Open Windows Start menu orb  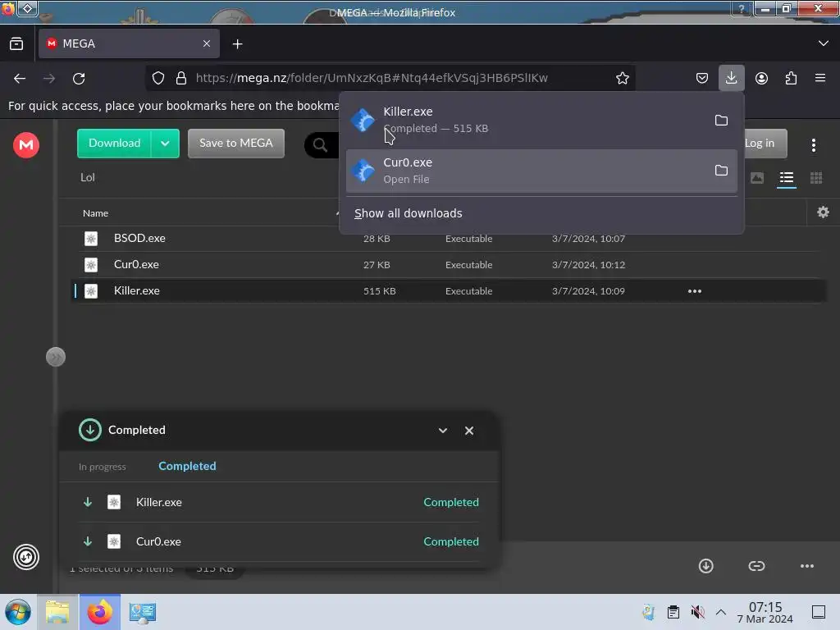pos(18,612)
